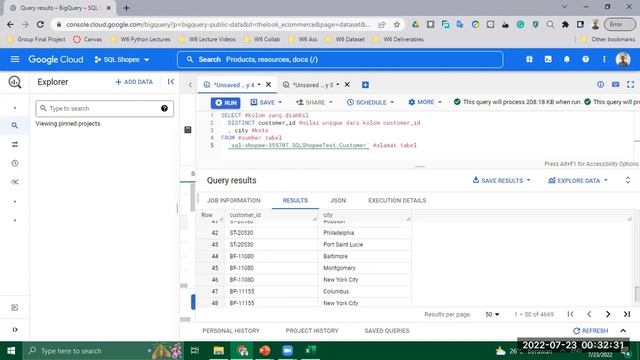Screen dimensions: 640x360
Task: Open EXPLORE DATA dropdown
Action: coord(578,180)
